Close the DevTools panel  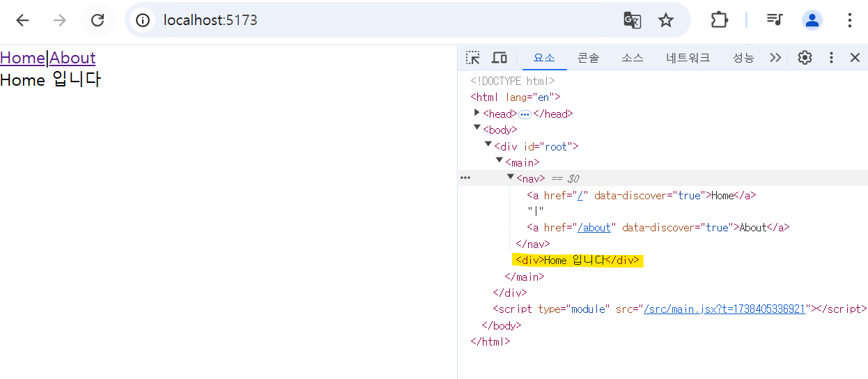(x=855, y=58)
